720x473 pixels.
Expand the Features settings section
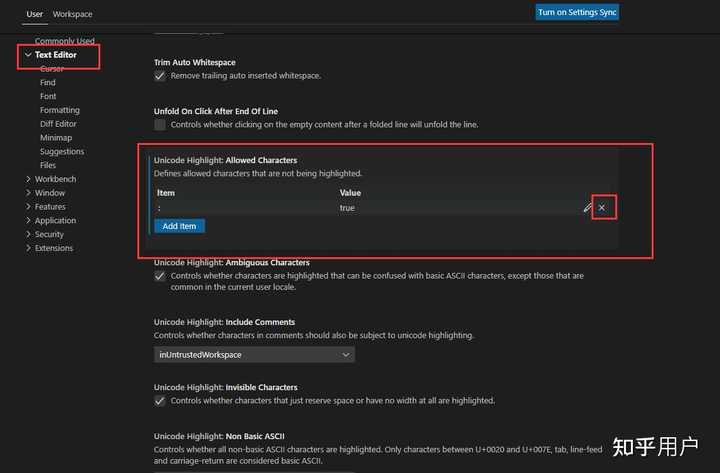pos(50,207)
